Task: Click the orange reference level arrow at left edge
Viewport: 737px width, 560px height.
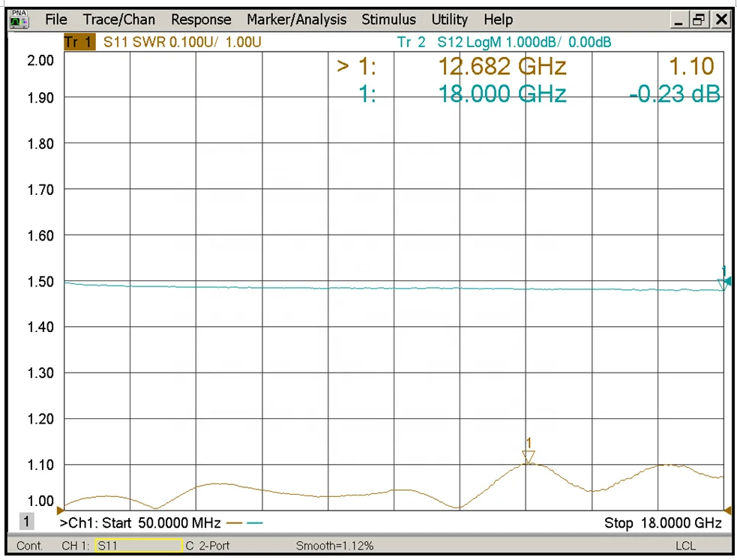Action: [61, 510]
